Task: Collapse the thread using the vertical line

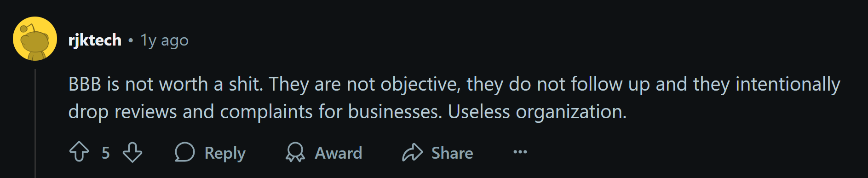Action: point(35,123)
